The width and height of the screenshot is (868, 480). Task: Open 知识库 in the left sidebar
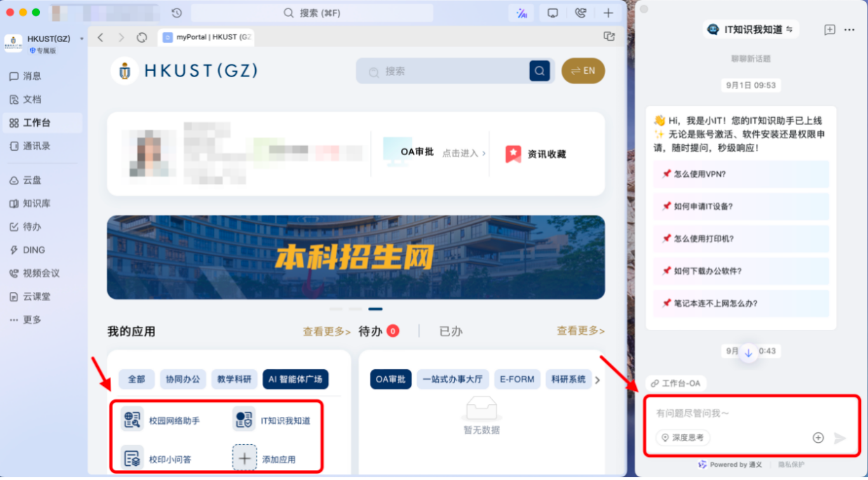(x=42, y=204)
